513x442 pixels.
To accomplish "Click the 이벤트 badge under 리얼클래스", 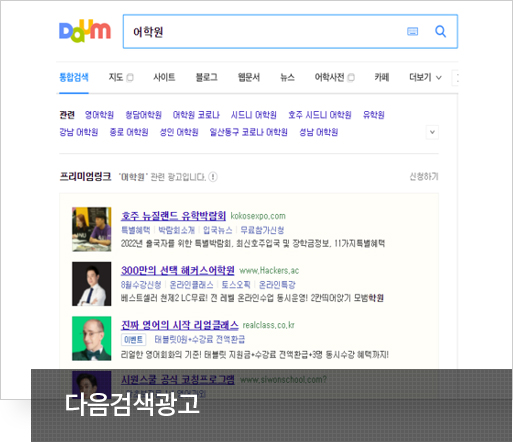I will (x=133, y=339).
